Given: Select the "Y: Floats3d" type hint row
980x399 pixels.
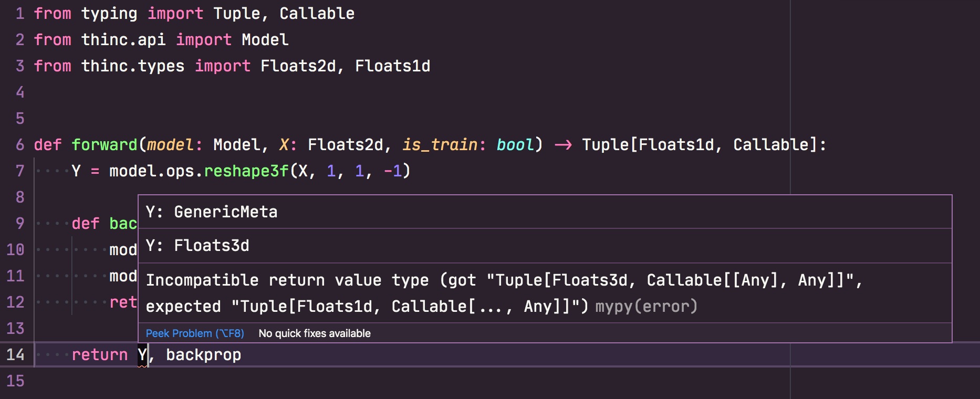Looking at the screenshot, I should point(197,245).
